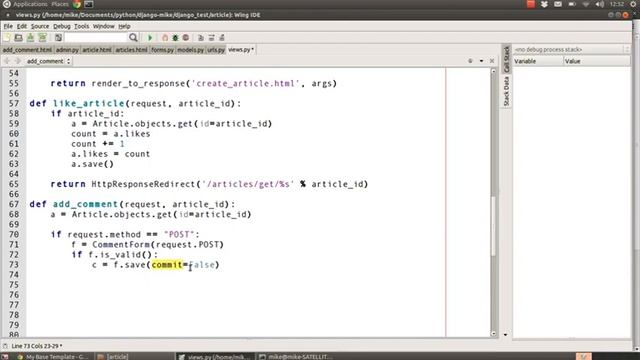Open the system gear menu

633,4
